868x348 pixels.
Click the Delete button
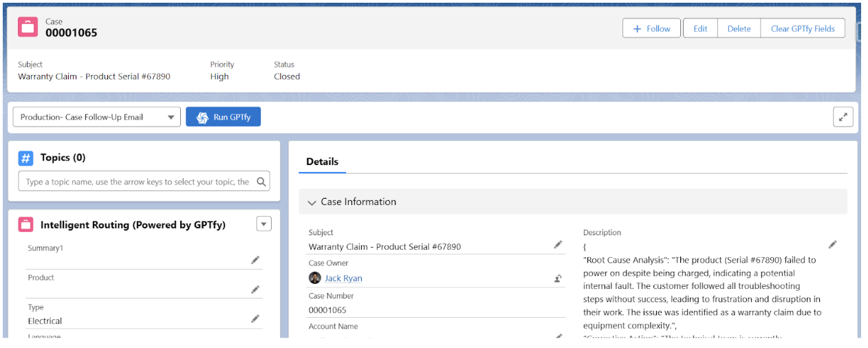tap(739, 28)
